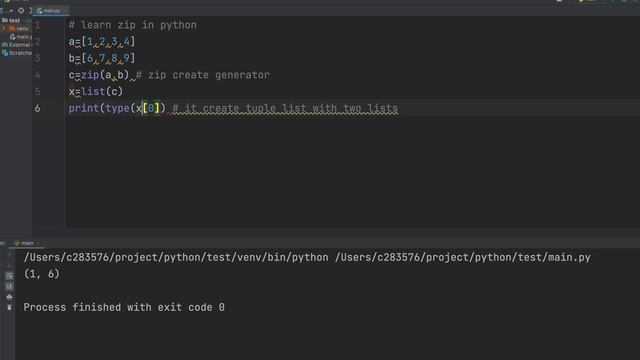Click the code line 'x=list(c)'
Screen dimensions: 640x360
(x=96, y=92)
